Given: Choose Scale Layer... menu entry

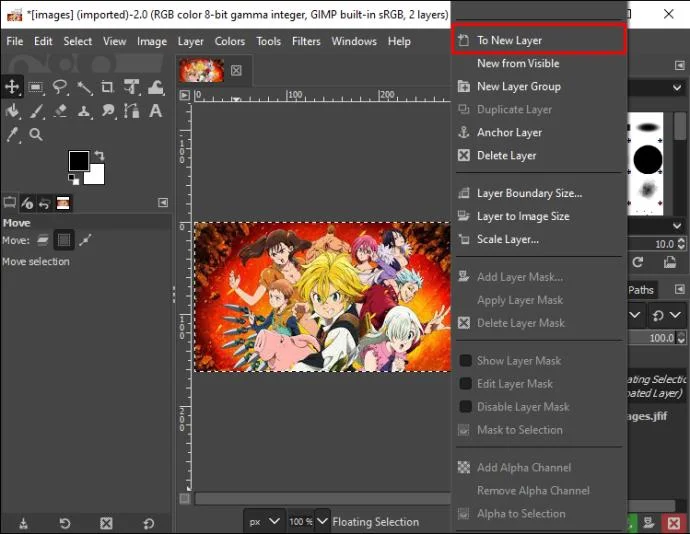Looking at the screenshot, I should click(x=539, y=239).
